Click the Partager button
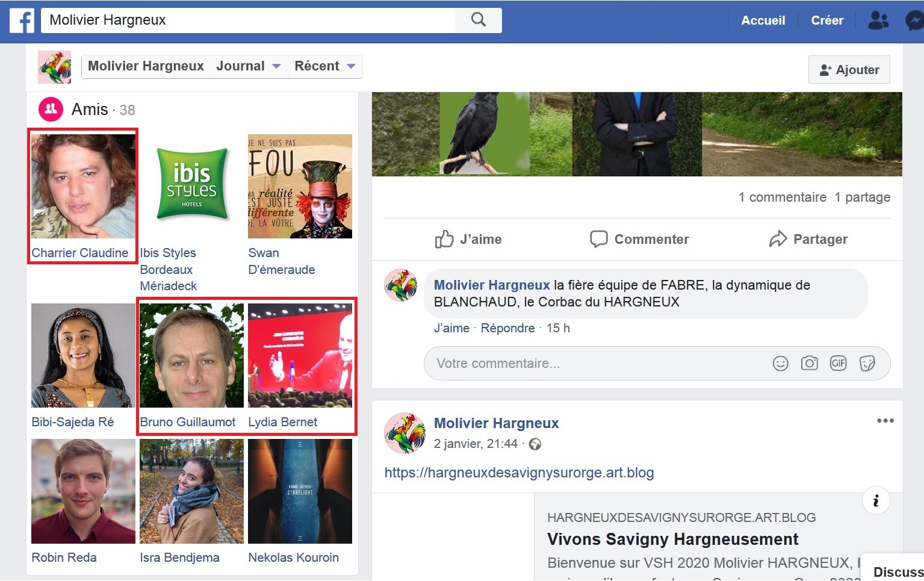 pyautogui.click(x=808, y=239)
